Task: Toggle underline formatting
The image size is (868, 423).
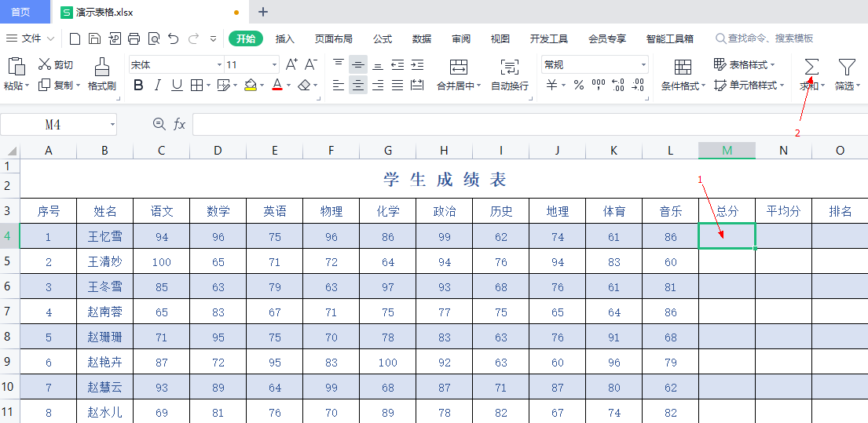Action: [x=178, y=86]
